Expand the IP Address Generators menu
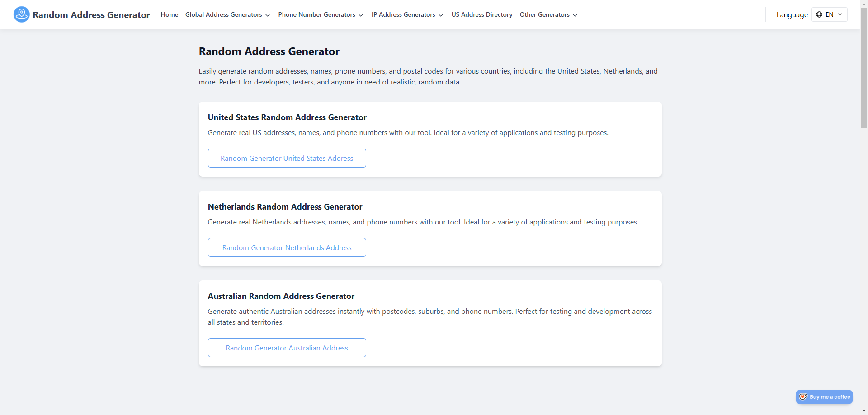Viewport: 868px width, 415px height. pos(407,14)
